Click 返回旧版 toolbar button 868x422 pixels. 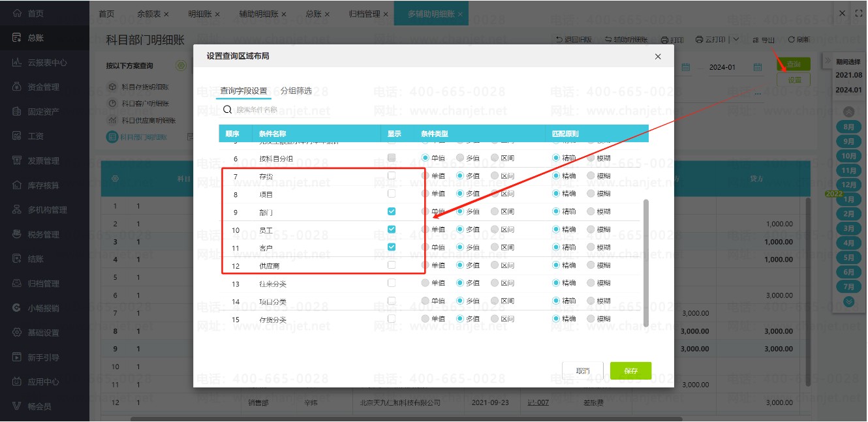pyautogui.click(x=574, y=40)
